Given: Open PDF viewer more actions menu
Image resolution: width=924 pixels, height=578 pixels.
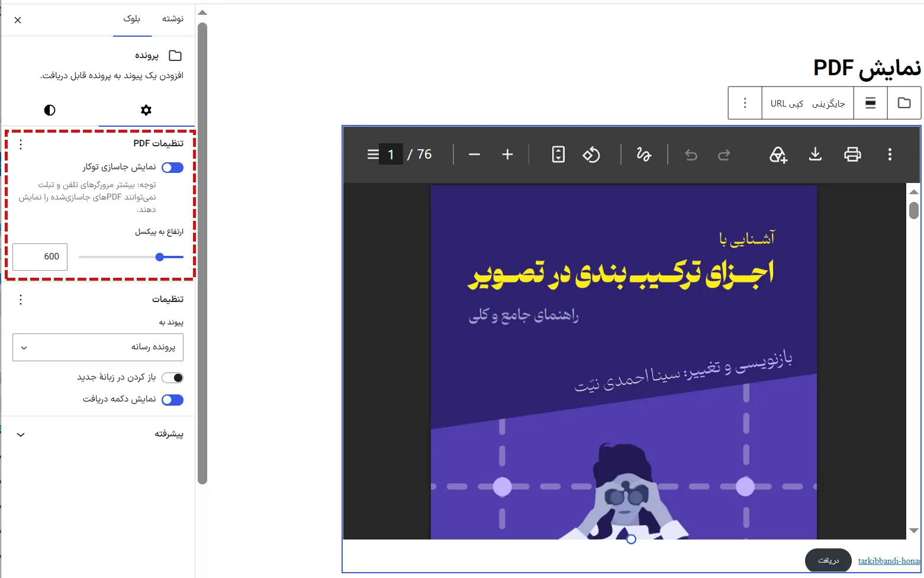Looking at the screenshot, I should (x=890, y=155).
